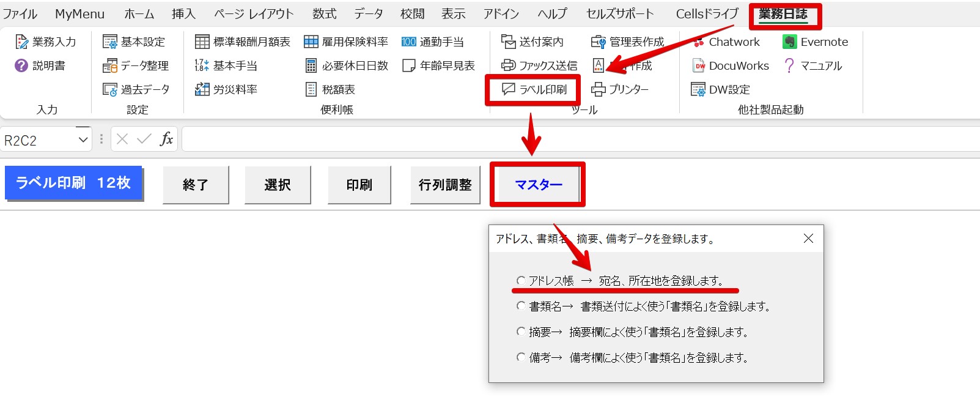
Task: Open the 管理表作成 tool
Action: coord(628,42)
